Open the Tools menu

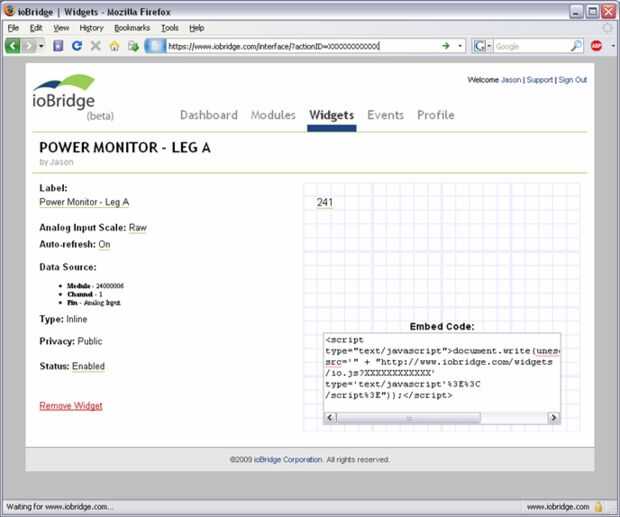(170, 28)
